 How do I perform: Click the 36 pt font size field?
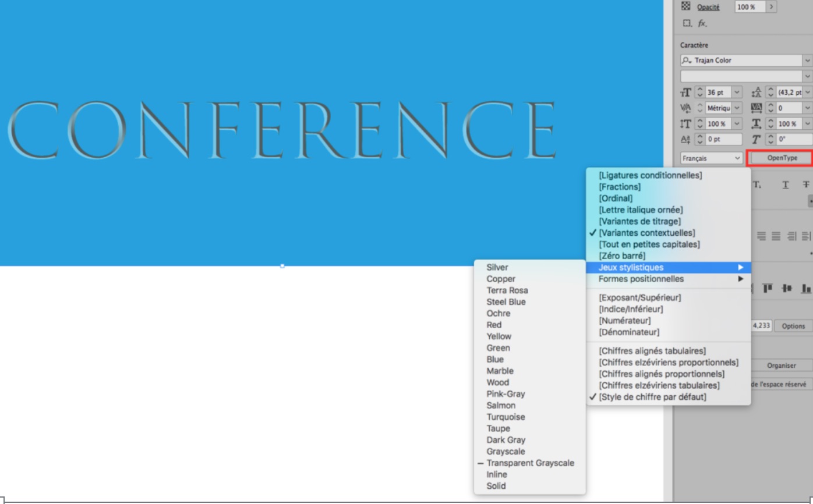(717, 93)
